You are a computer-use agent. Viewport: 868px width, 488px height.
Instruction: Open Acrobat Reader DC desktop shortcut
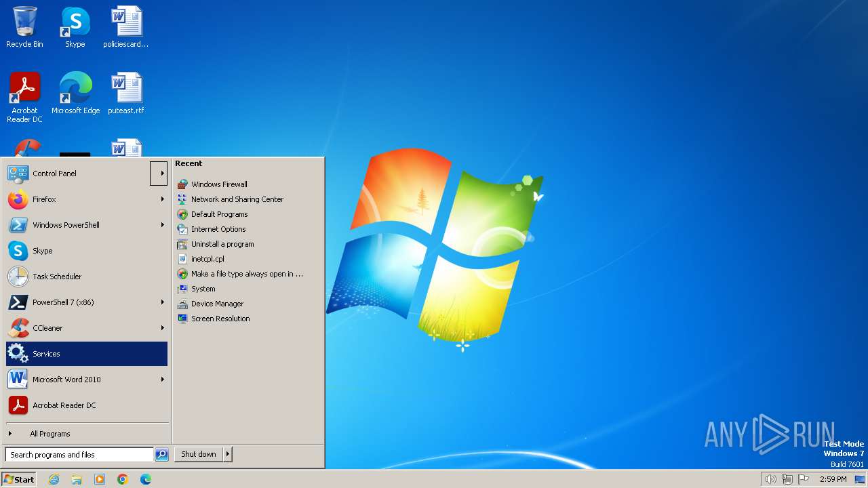(24, 98)
